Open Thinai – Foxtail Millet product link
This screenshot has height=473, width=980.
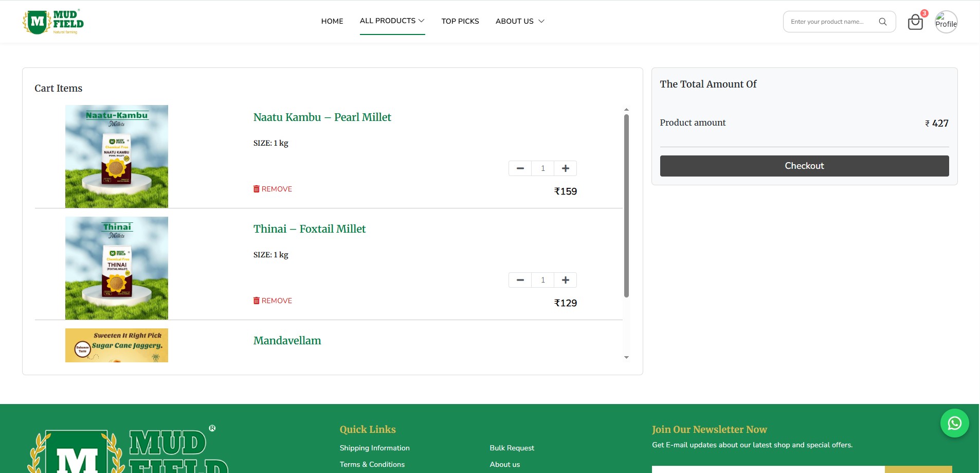pyautogui.click(x=310, y=229)
